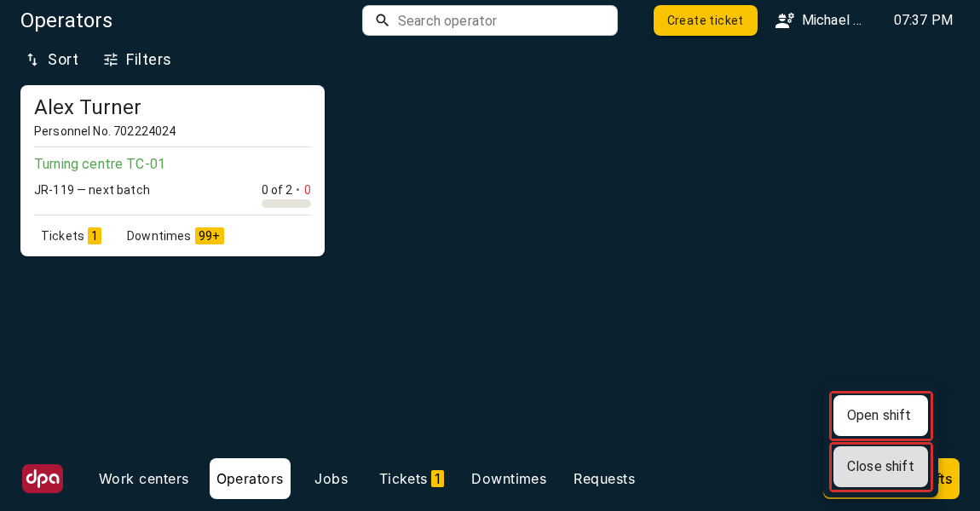This screenshot has height=511, width=980.
Task: Open the Alex Turner operator card
Action: [x=172, y=170]
